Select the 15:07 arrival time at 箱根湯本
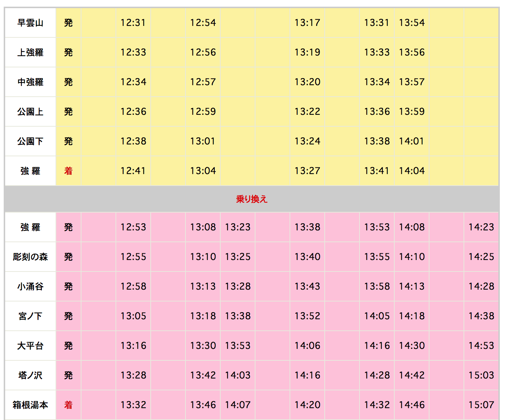 click(x=481, y=405)
